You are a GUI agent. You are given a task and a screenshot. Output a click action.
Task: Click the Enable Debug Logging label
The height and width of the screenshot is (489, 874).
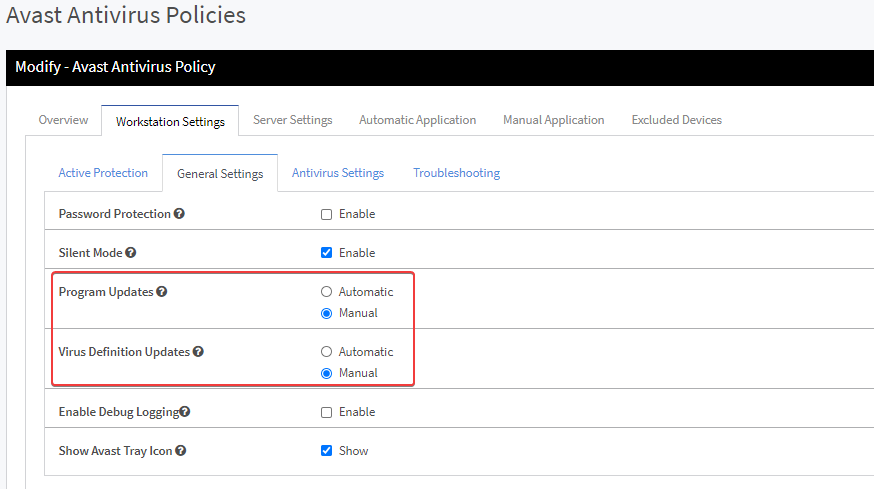point(119,412)
